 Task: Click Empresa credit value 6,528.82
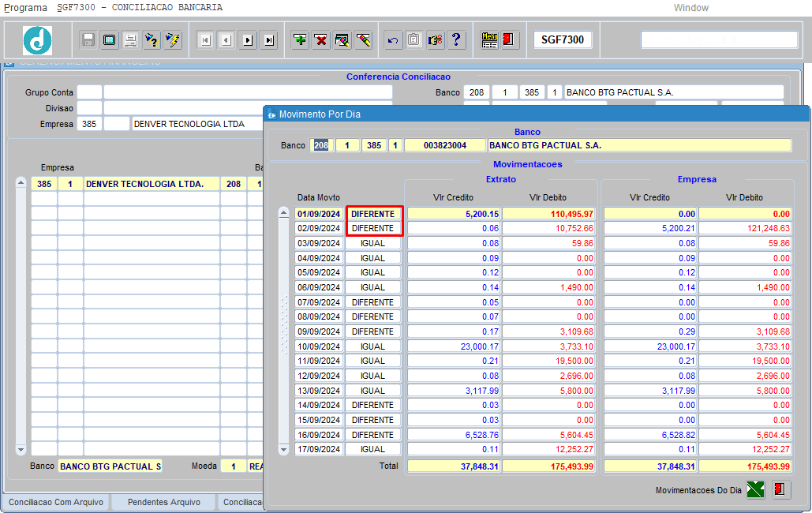[x=650, y=436]
